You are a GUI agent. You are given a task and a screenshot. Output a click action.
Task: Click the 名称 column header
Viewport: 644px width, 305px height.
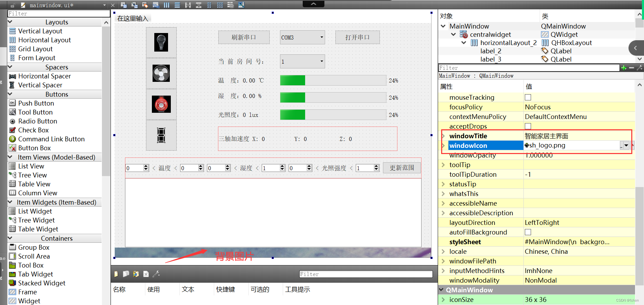pyautogui.click(x=119, y=290)
